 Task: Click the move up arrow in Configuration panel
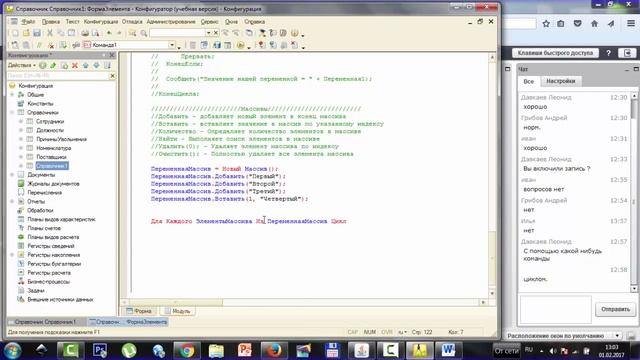(x=85, y=65)
